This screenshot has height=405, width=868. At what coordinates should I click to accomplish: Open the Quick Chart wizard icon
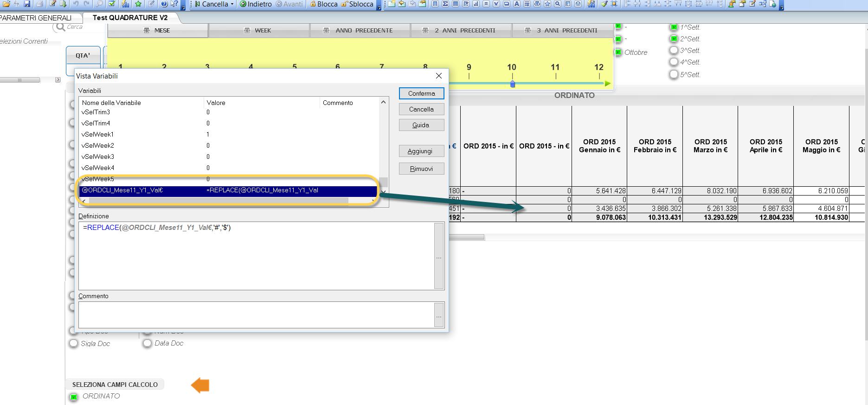click(125, 4)
